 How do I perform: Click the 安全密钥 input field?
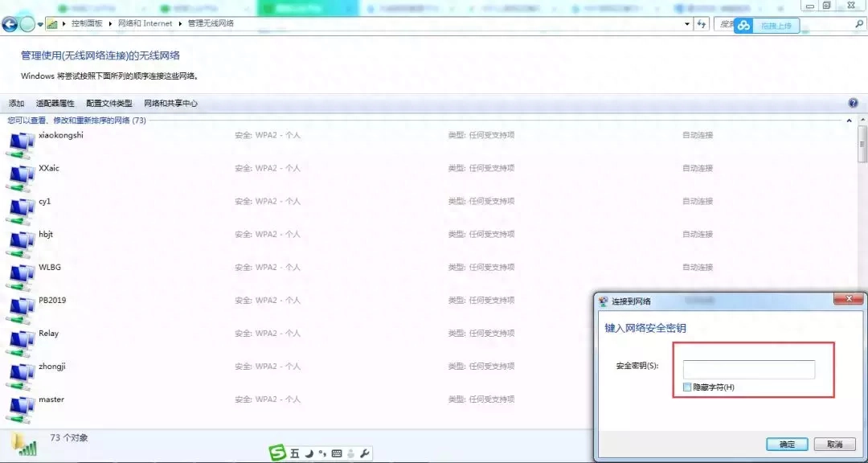748,370
